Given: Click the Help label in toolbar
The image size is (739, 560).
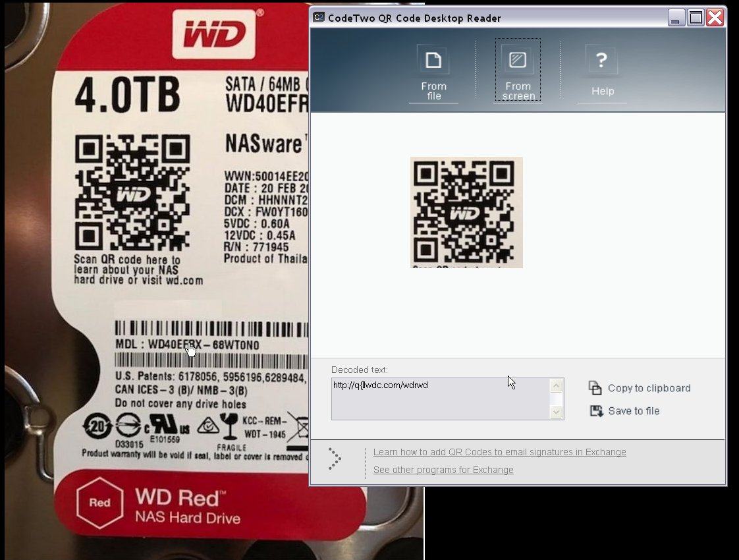Looking at the screenshot, I should point(603,91).
